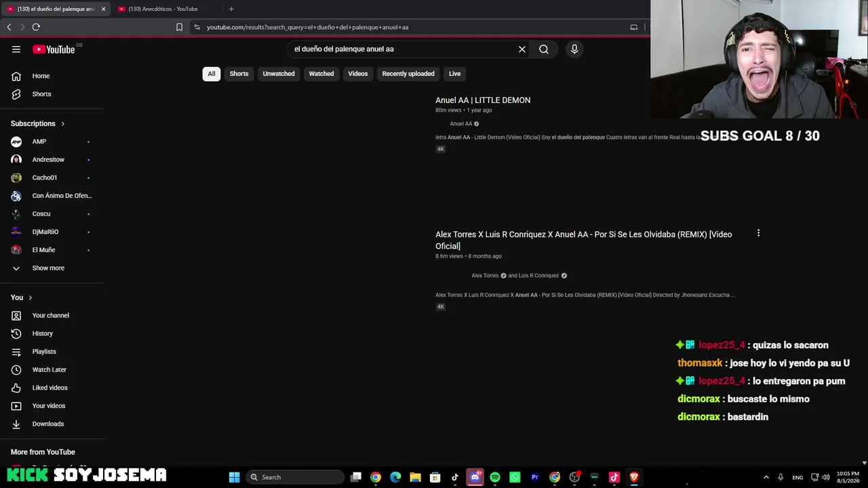Screen dimensions: 868x488
Task: Go back with the browser back arrow
Action: [x=9, y=27]
